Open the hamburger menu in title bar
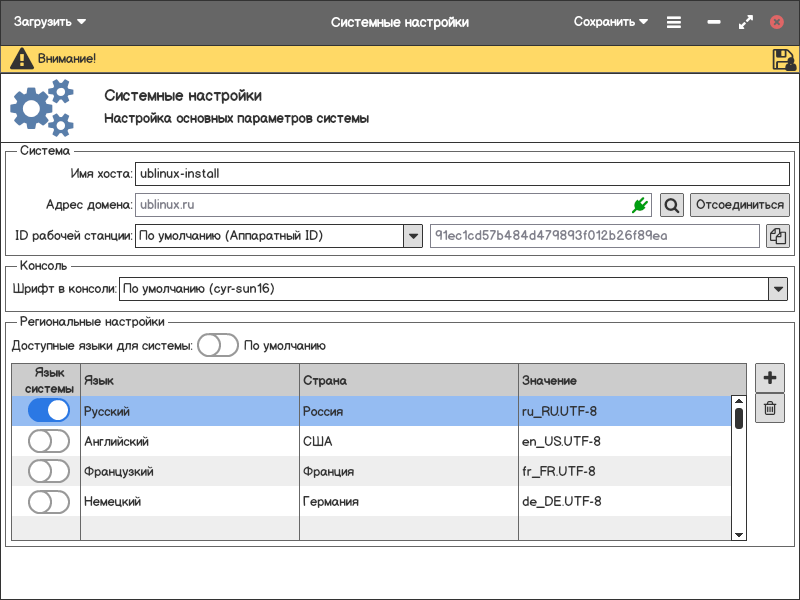Viewport: 800px width, 600px height. coord(674,22)
